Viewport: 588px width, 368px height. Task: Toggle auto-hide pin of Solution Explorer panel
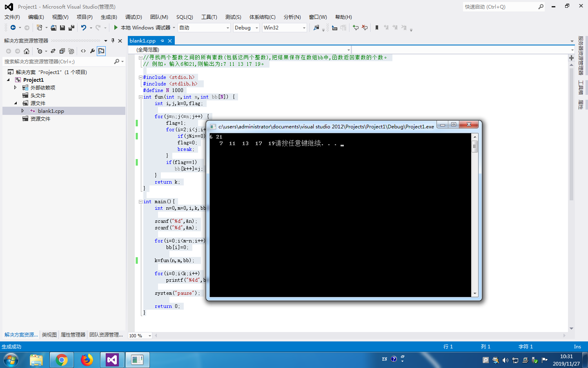click(x=113, y=41)
